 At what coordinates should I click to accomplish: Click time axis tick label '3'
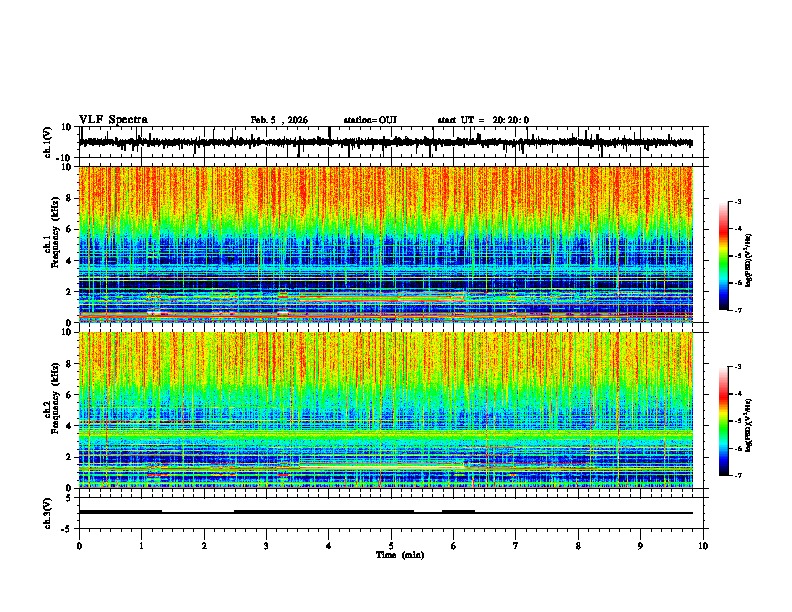pos(266,546)
